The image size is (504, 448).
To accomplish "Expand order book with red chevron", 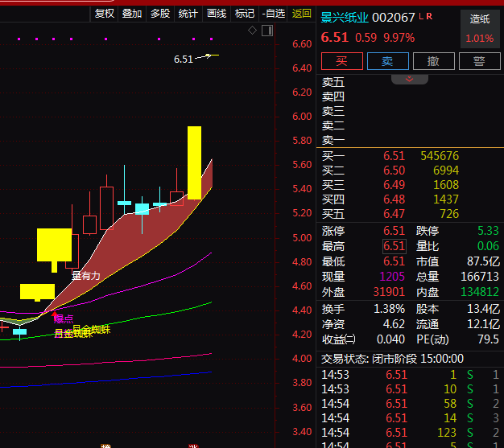I will 410,80.
